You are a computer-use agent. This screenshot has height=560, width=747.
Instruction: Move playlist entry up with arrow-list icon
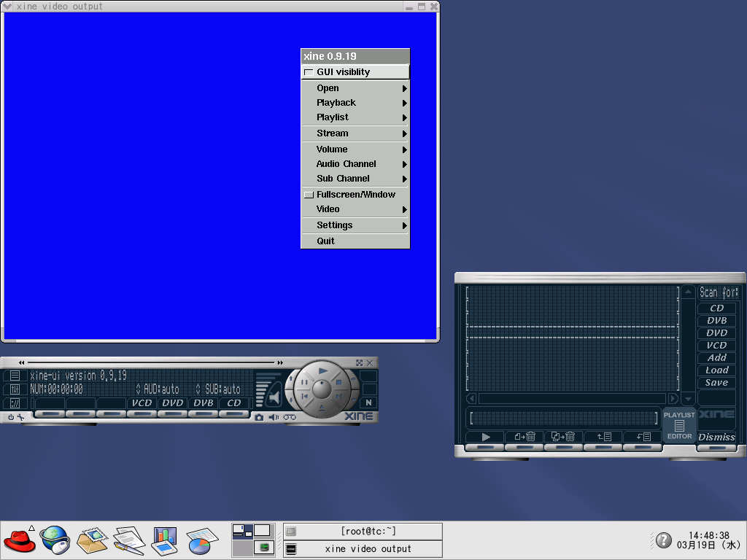pyautogui.click(x=603, y=437)
